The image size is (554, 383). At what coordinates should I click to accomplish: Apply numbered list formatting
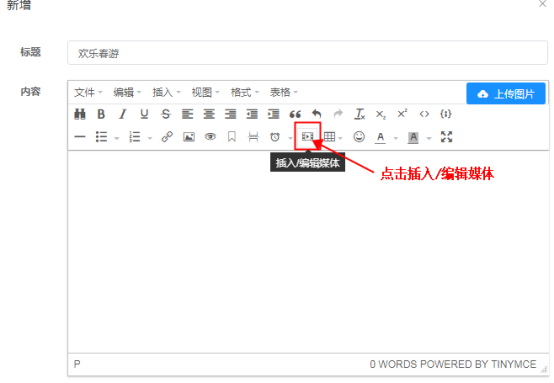tap(135, 137)
